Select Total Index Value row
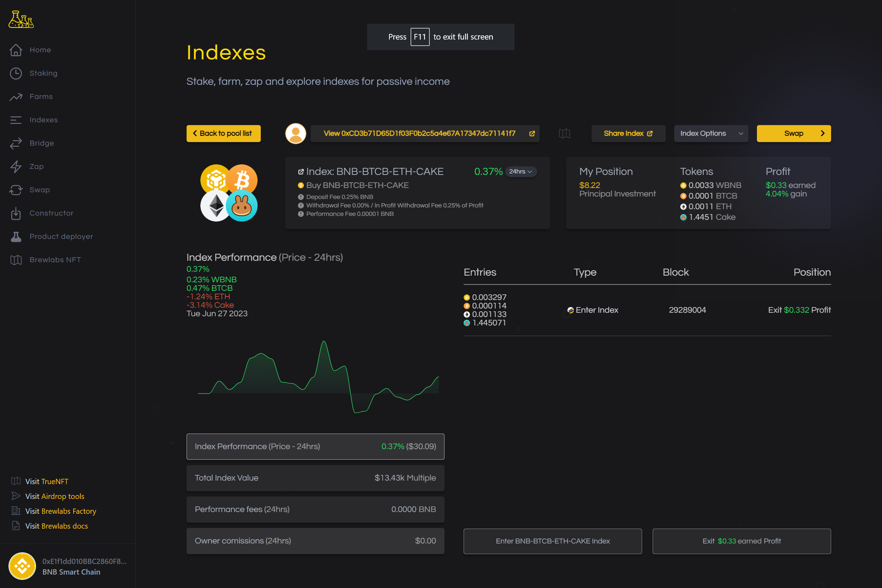 [x=315, y=478]
